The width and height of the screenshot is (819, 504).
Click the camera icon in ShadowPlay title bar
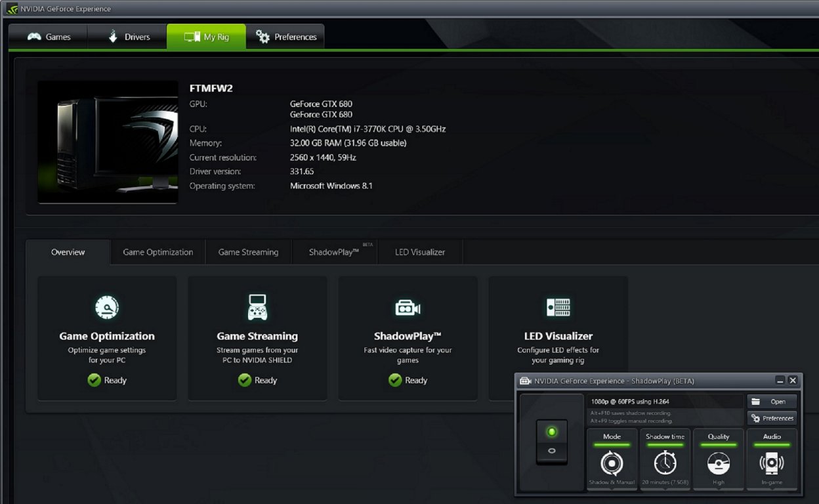525,381
